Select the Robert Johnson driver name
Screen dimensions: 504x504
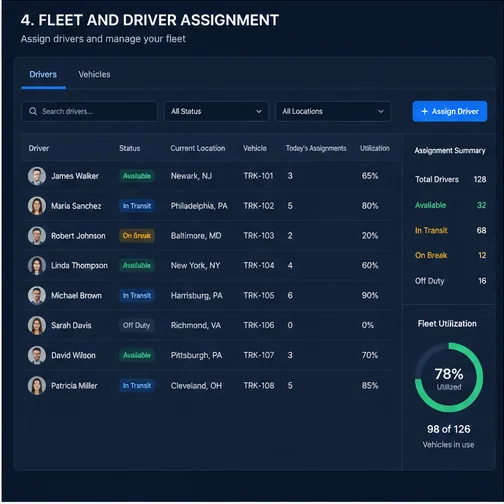coord(78,236)
